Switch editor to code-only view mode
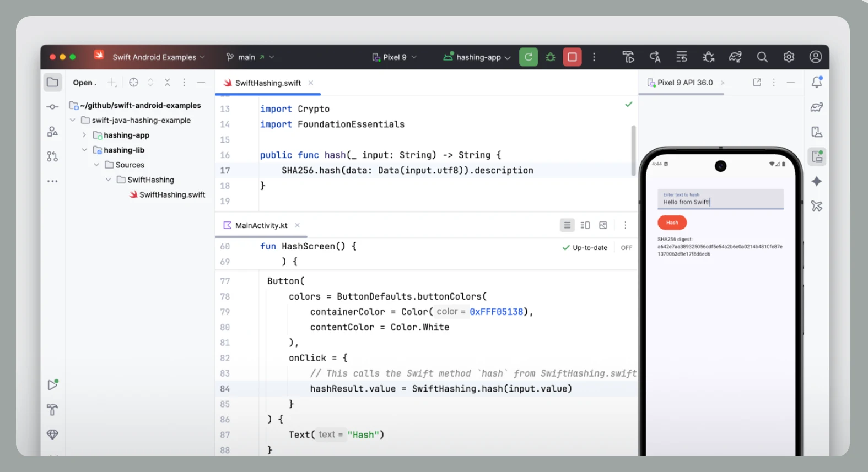Screen dimensions: 868x472 click(567, 225)
